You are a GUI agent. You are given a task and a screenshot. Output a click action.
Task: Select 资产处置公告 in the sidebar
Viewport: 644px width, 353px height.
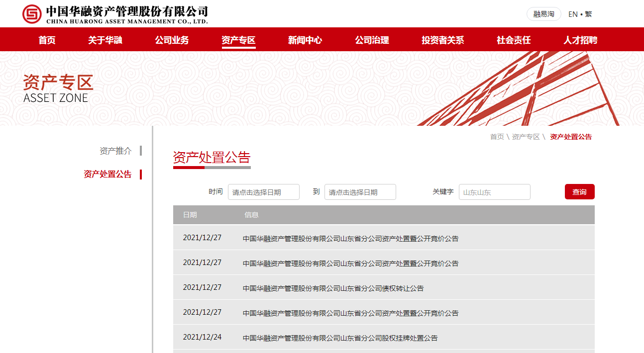coord(107,174)
